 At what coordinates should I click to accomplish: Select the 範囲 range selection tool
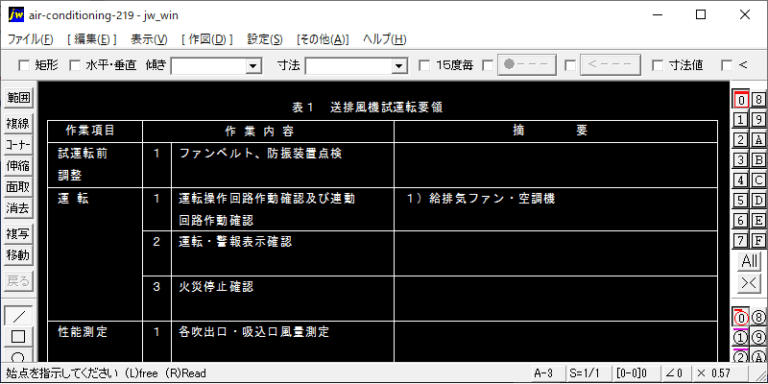[18, 97]
